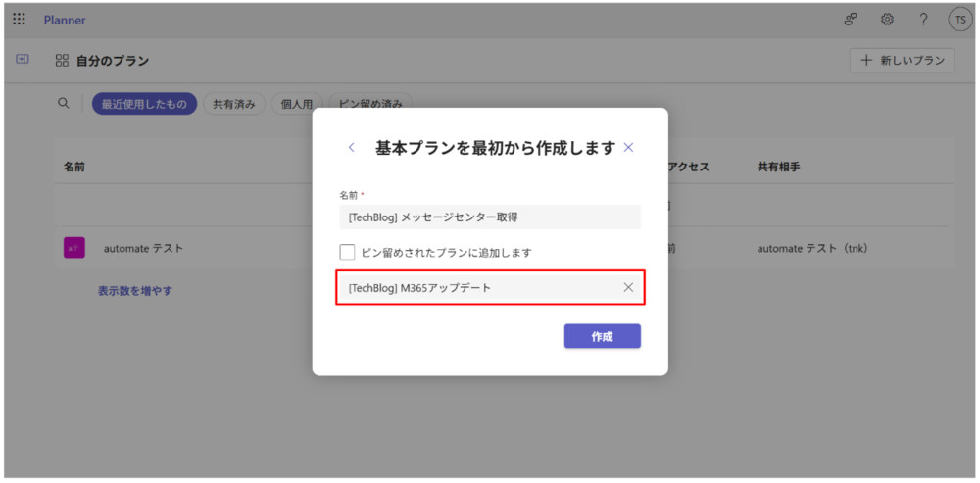Click the [TechBlog] M365アップデート group field

click(x=491, y=287)
